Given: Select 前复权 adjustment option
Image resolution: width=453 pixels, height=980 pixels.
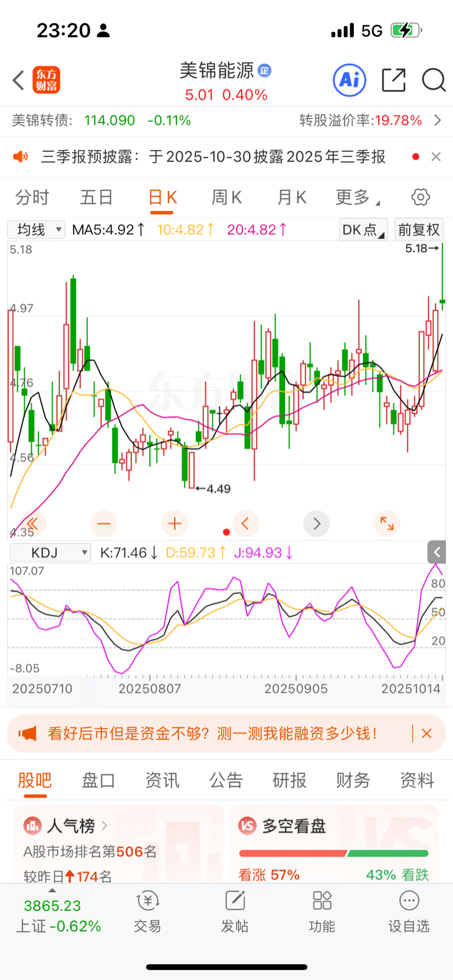Looking at the screenshot, I should tap(419, 229).
